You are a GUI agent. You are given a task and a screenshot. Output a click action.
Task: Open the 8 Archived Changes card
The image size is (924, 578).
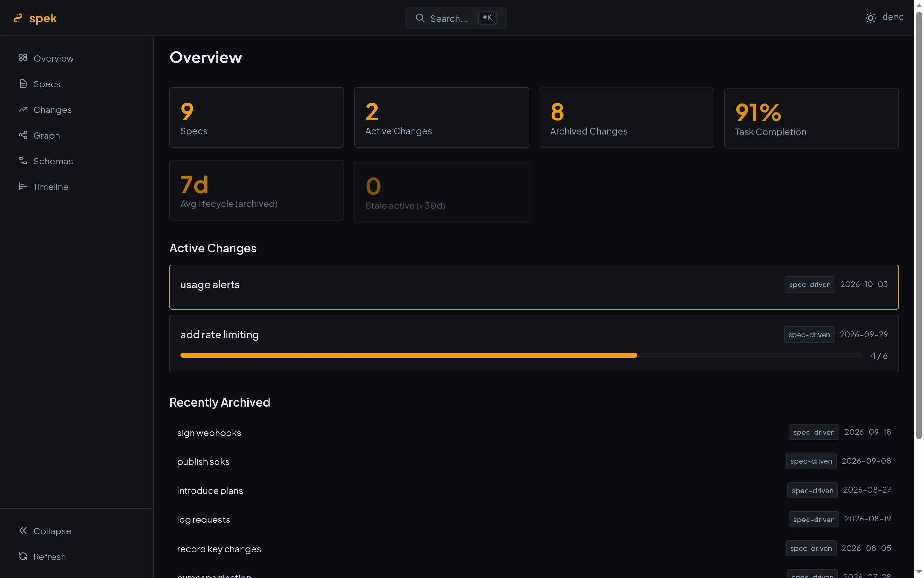coord(627,117)
